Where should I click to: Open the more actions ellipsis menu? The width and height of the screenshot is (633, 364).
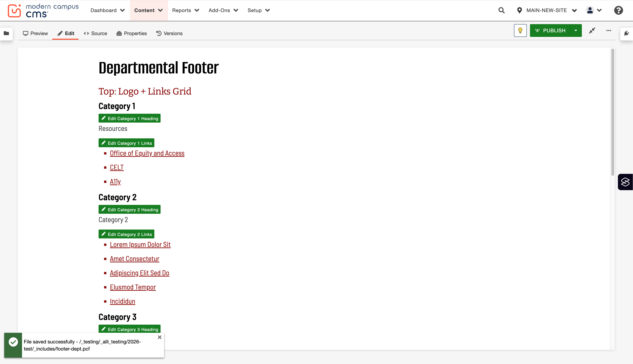click(608, 31)
